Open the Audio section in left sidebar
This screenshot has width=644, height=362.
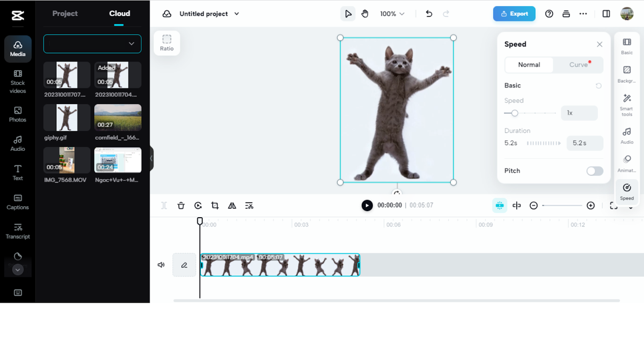pos(18,143)
